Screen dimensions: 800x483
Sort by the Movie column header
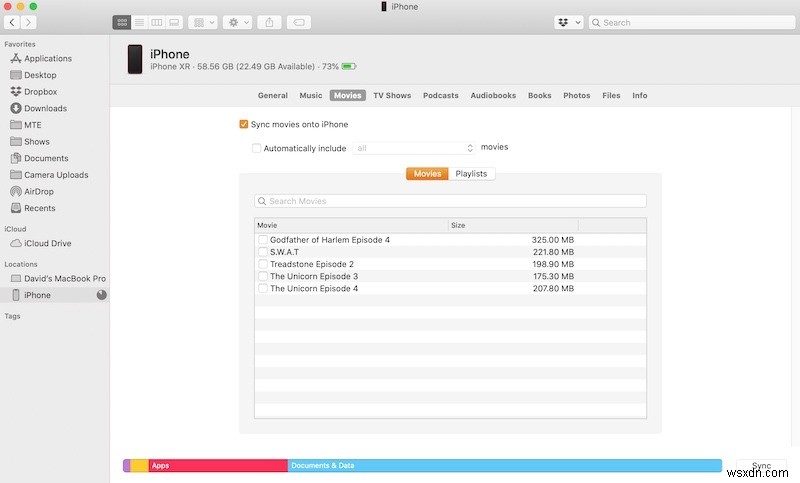pyautogui.click(x=351, y=225)
